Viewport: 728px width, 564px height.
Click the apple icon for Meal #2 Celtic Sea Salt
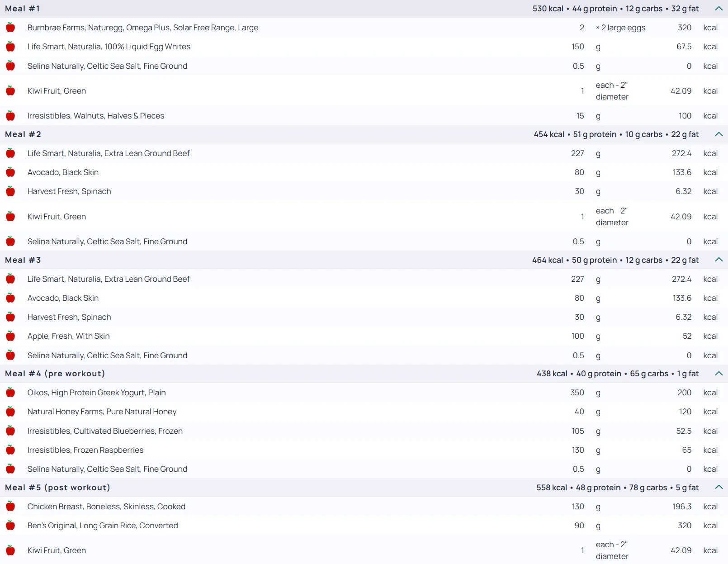10,242
